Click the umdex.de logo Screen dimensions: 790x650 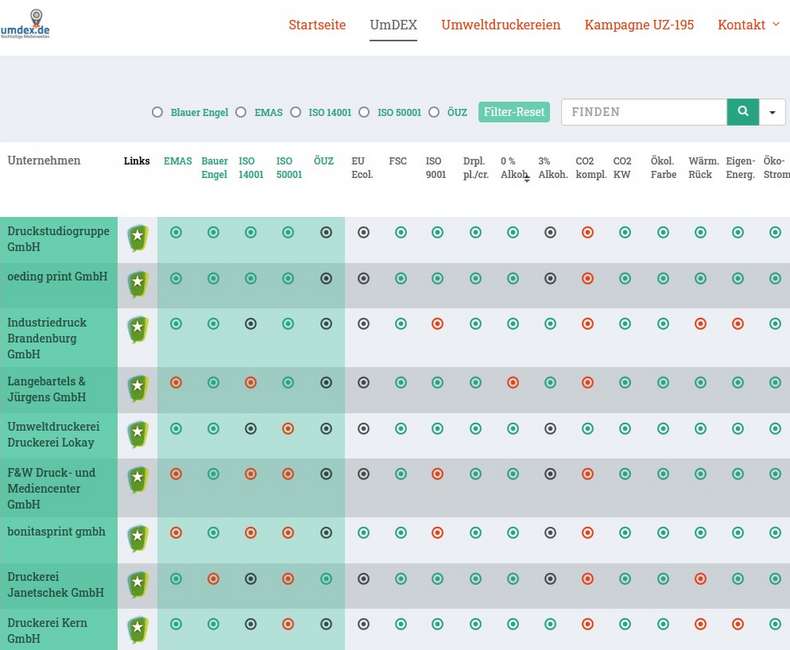[25, 24]
